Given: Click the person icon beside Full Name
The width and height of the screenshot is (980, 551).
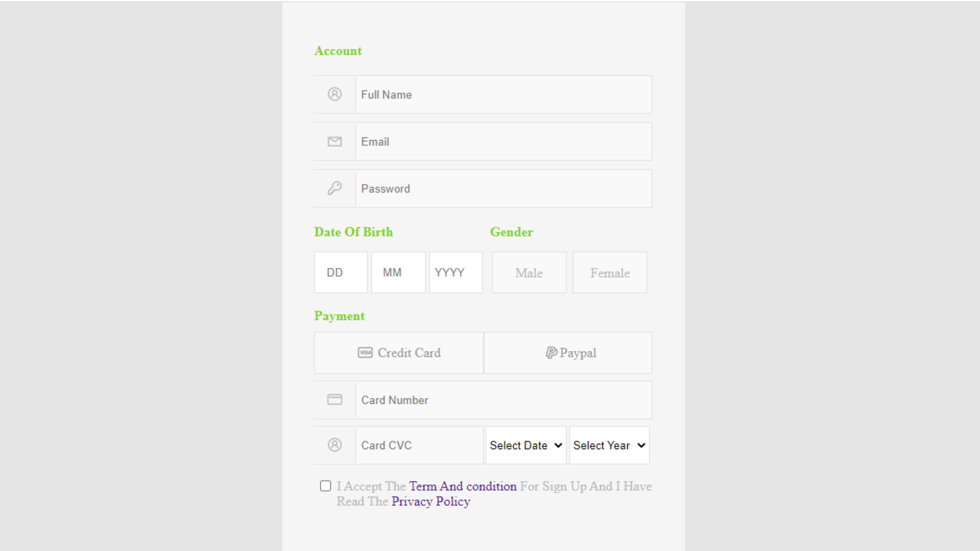Looking at the screenshot, I should (x=335, y=94).
